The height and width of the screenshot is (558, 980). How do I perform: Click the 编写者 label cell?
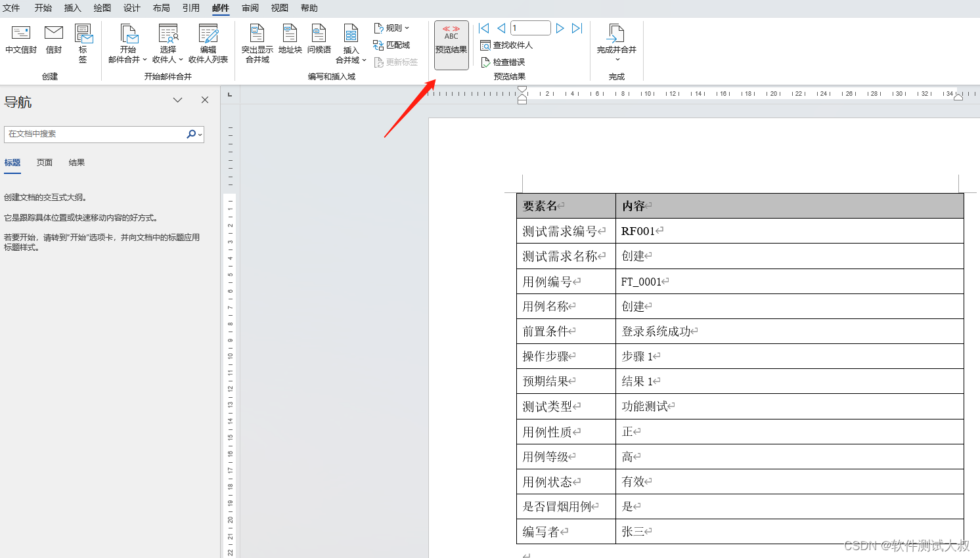tap(566, 532)
